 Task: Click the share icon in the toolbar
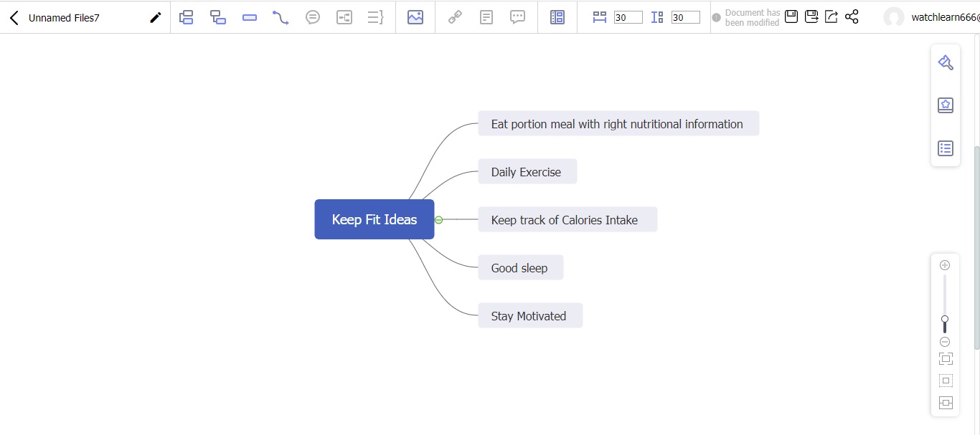click(x=852, y=16)
